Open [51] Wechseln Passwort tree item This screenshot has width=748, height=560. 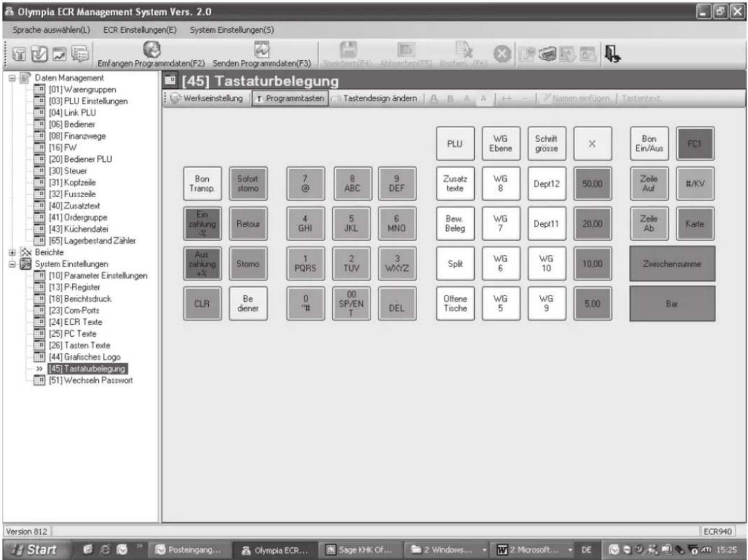click(90, 380)
